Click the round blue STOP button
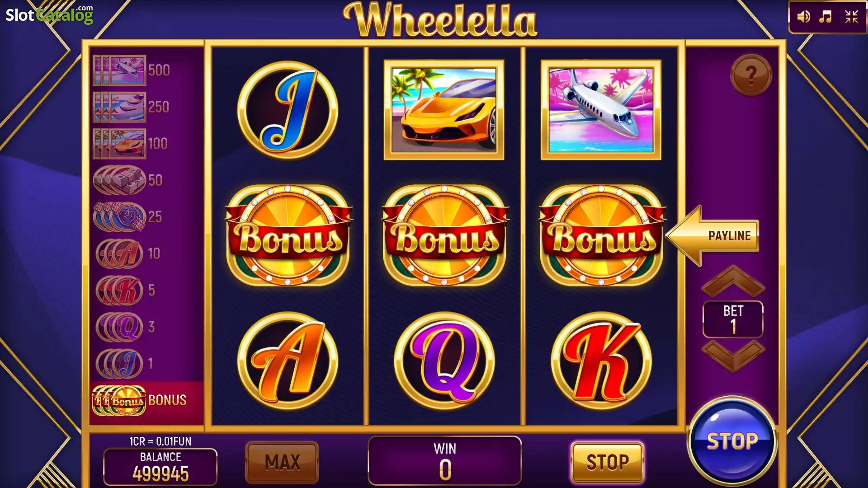Viewport: 868px width, 488px height. (x=732, y=441)
